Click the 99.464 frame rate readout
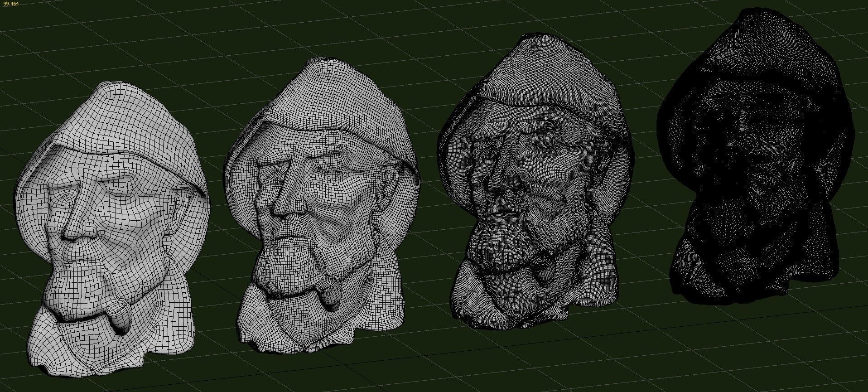This screenshot has height=392, width=868. pyautogui.click(x=11, y=4)
